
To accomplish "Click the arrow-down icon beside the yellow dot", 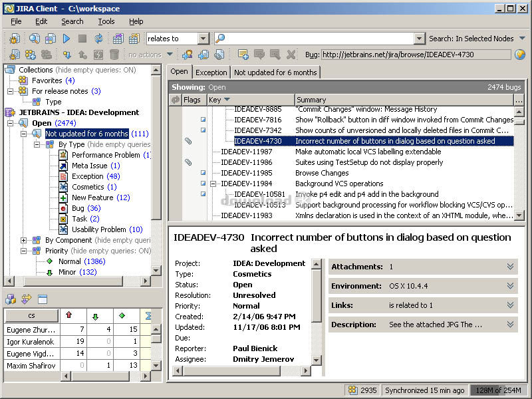I will [x=66, y=55].
